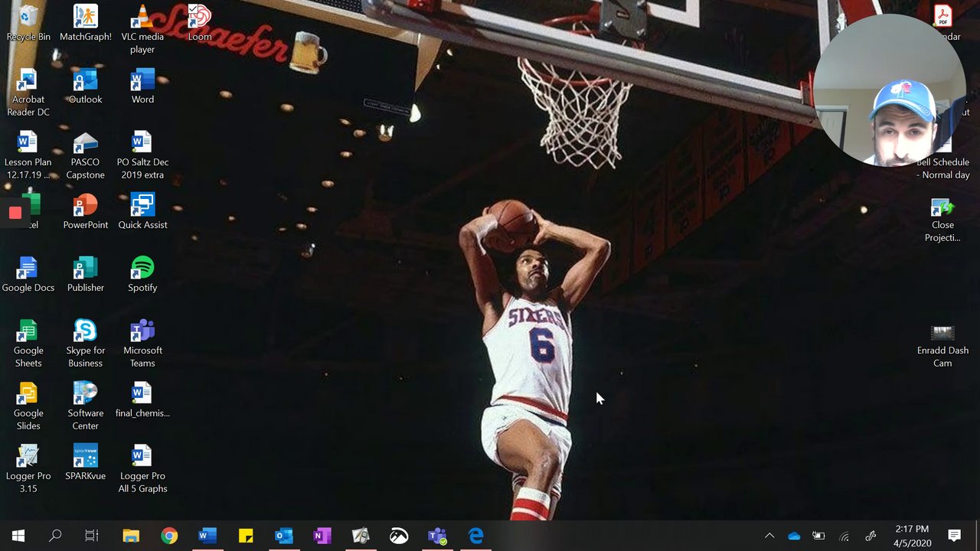This screenshot has height=551, width=980.
Task: Click the Spotify desktop shortcut
Action: click(142, 274)
